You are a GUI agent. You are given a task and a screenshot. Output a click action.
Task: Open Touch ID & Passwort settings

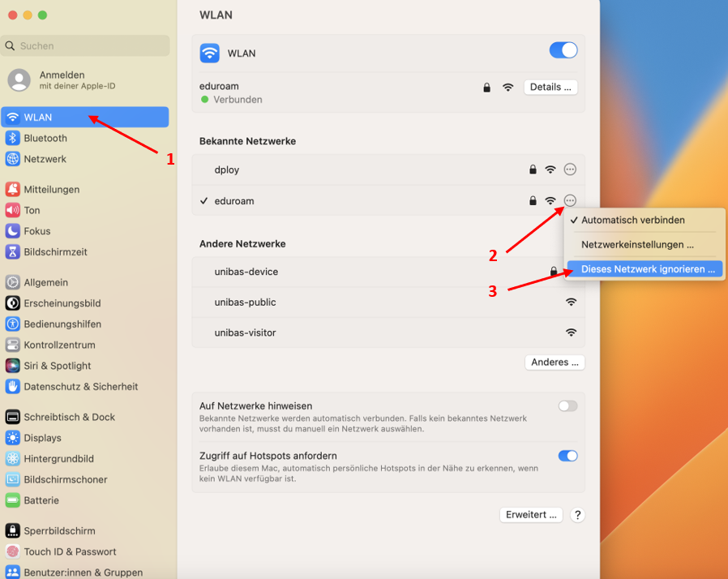coord(70,551)
